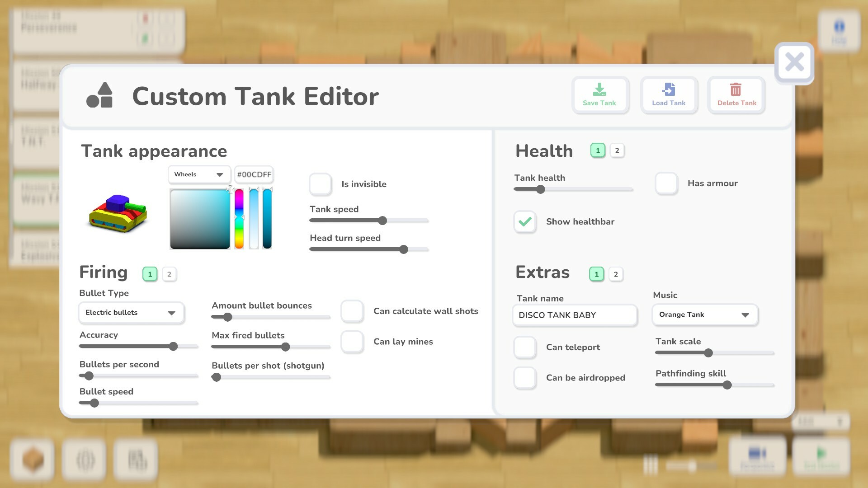Uncheck the Show healthbar checkbox
868x488 pixels.
click(x=525, y=222)
